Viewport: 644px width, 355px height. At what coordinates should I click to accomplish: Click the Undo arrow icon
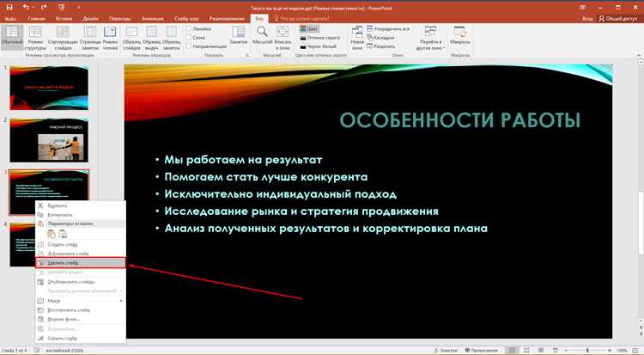coord(26,8)
